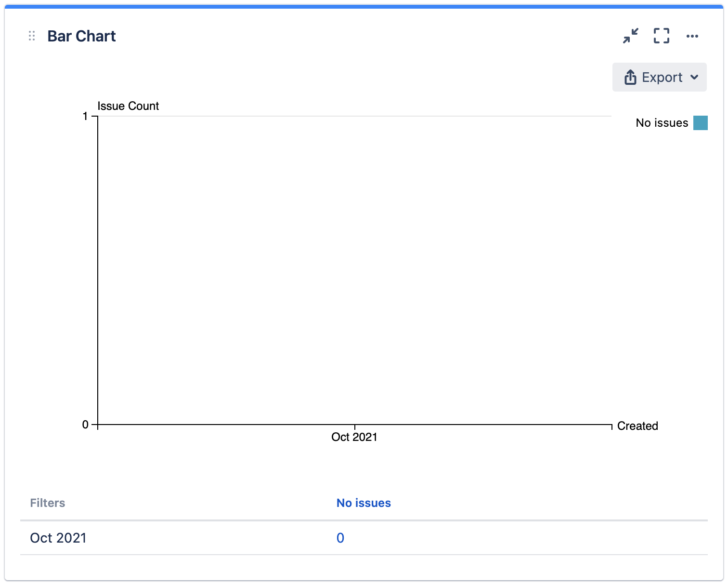Click the Filters header label
The width and height of the screenshot is (728, 585).
coord(47,503)
